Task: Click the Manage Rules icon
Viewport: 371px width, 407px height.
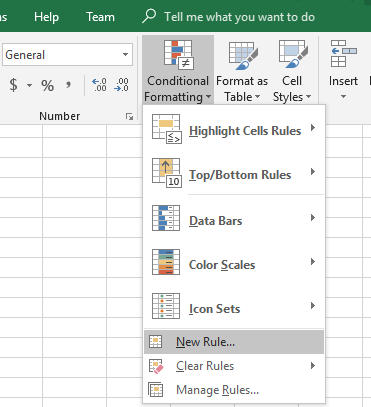Action: click(156, 389)
